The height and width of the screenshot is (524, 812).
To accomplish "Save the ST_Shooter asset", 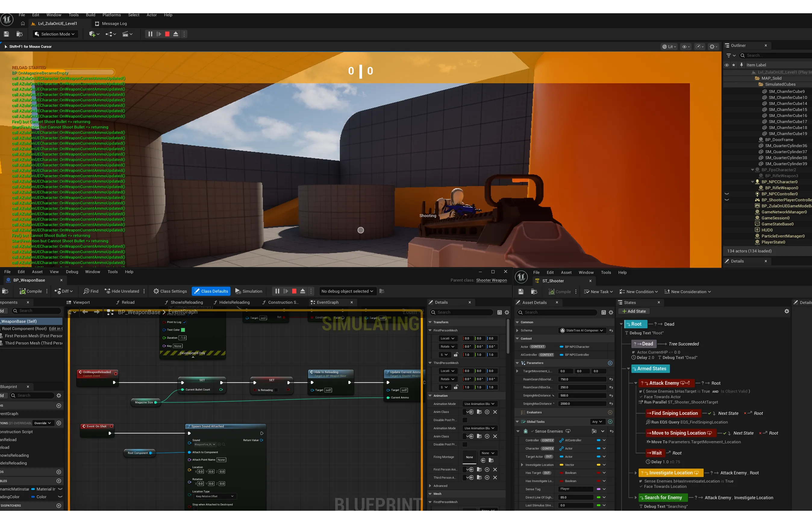I will 521,292.
